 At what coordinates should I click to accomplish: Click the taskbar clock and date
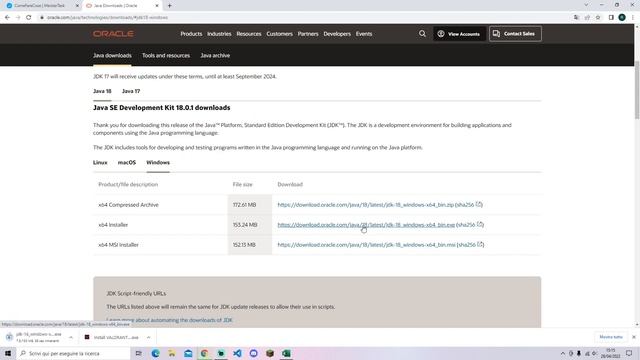coord(611,353)
